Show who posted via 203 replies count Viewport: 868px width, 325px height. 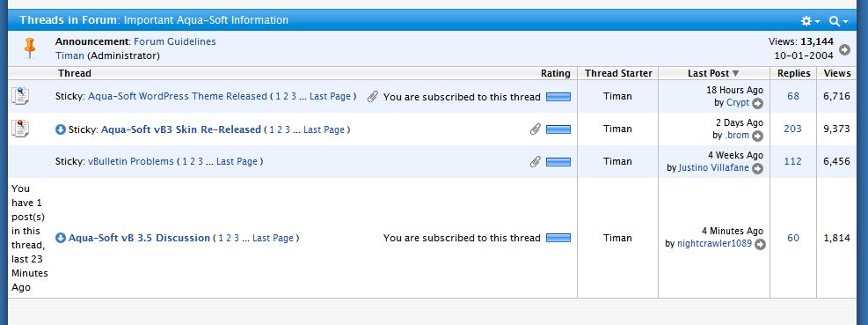pyautogui.click(x=792, y=129)
